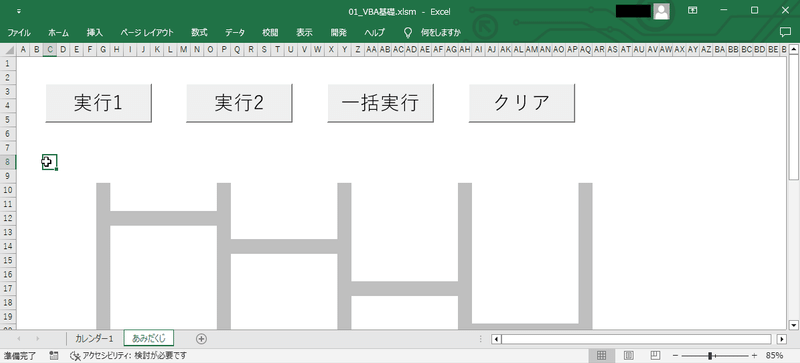Screen dimensions: 800x363
Task: Click the lightbulb Tell Me icon
Action: 408,33
